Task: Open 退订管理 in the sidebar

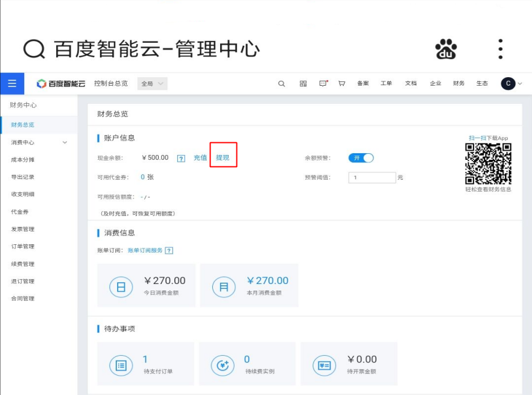Action: pyautogui.click(x=22, y=281)
